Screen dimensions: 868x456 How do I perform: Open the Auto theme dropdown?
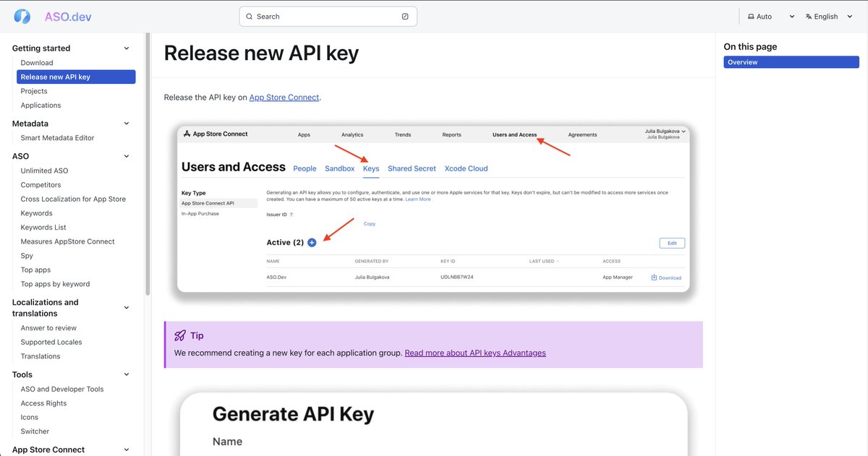(x=771, y=16)
